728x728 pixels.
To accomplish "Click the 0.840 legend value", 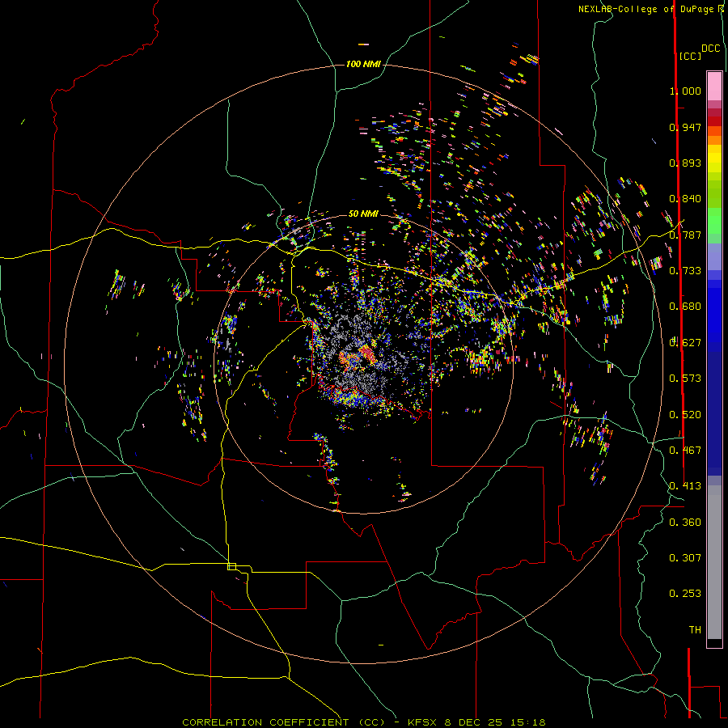I will click(x=685, y=199).
